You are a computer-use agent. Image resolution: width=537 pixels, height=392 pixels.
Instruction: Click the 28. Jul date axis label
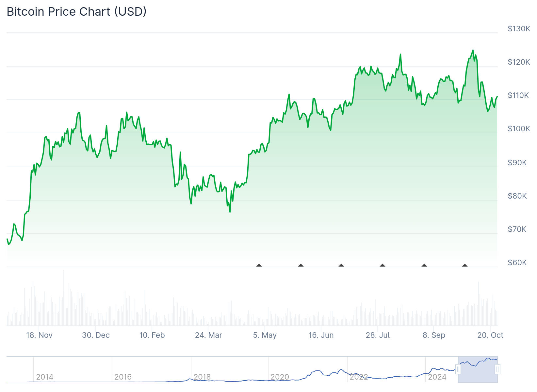(378, 335)
